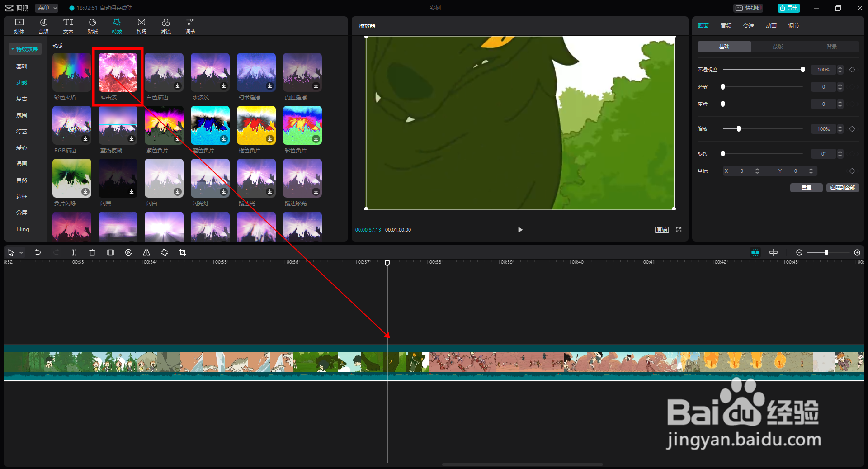Select the Bling effect category

[x=23, y=229]
